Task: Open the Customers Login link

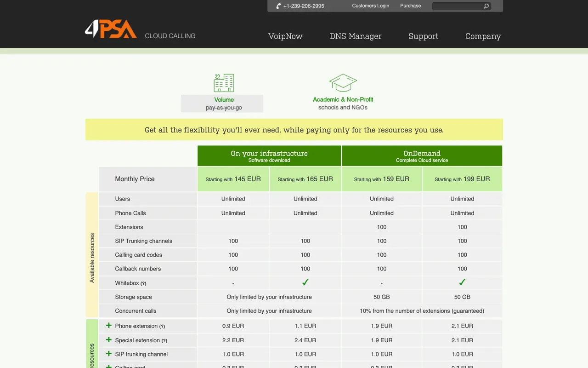Action: [371, 6]
